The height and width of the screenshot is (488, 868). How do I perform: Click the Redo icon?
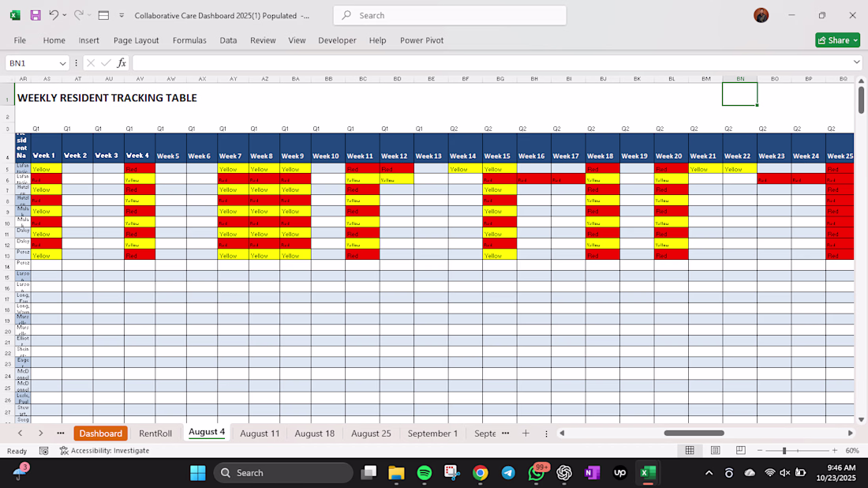pyautogui.click(x=79, y=16)
